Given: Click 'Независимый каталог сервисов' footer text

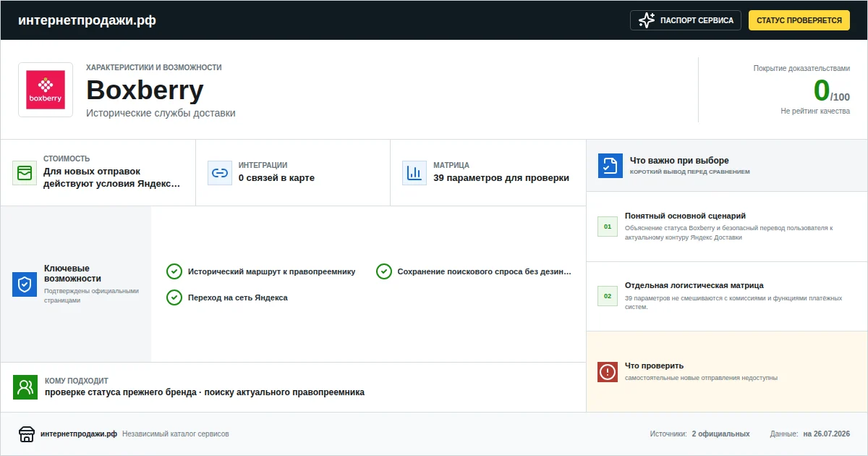Looking at the screenshot, I should pyautogui.click(x=176, y=434).
